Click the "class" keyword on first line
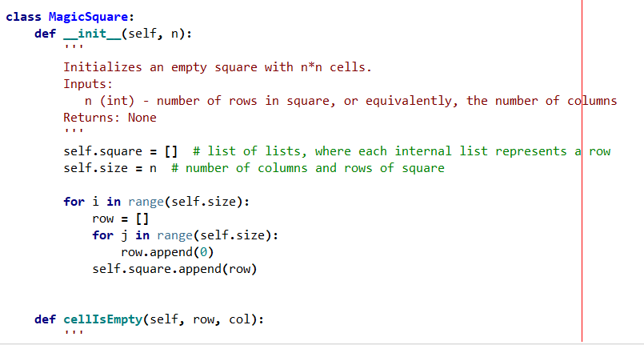This screenshot has width=644, height=345. tap(23, 17)
